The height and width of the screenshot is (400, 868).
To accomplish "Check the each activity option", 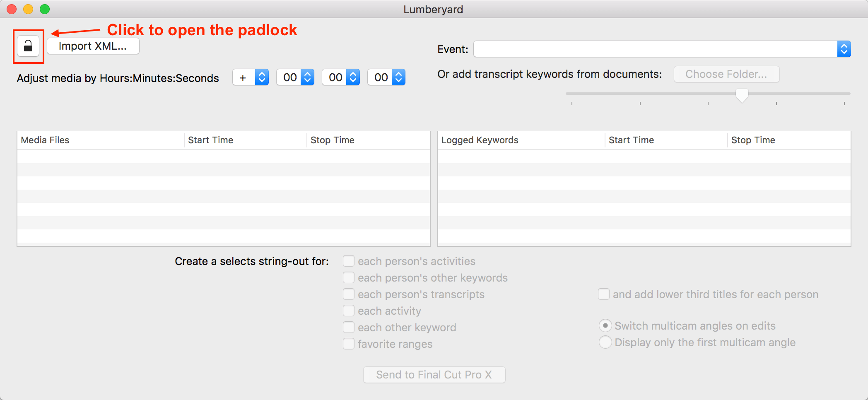I will tap(349, 311).
